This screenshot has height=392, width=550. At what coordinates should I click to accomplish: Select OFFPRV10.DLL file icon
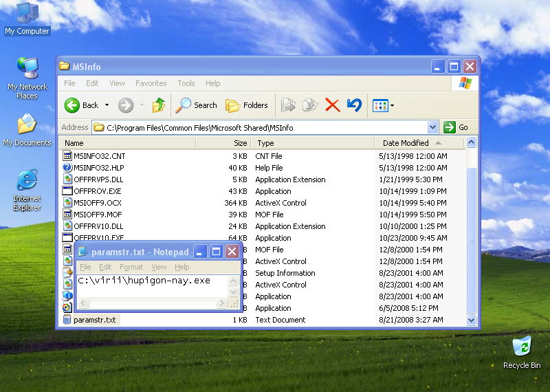[x=67, y=226]
